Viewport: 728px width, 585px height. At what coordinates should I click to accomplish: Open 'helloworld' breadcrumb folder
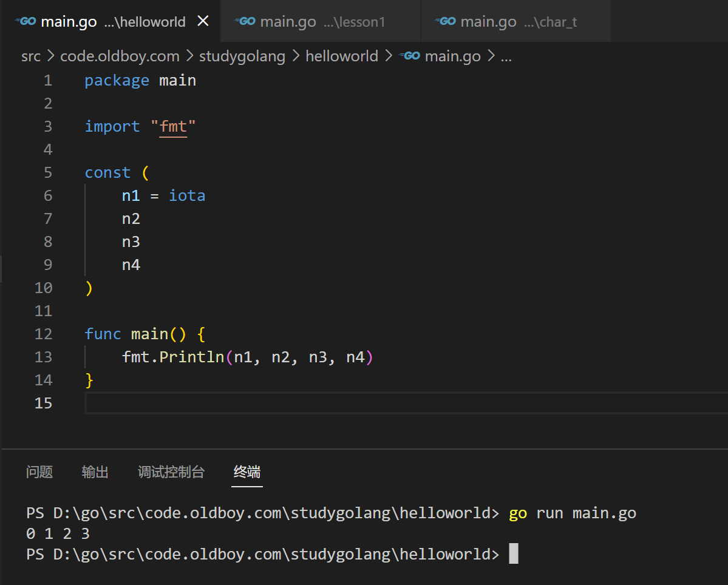click(342, 56)
